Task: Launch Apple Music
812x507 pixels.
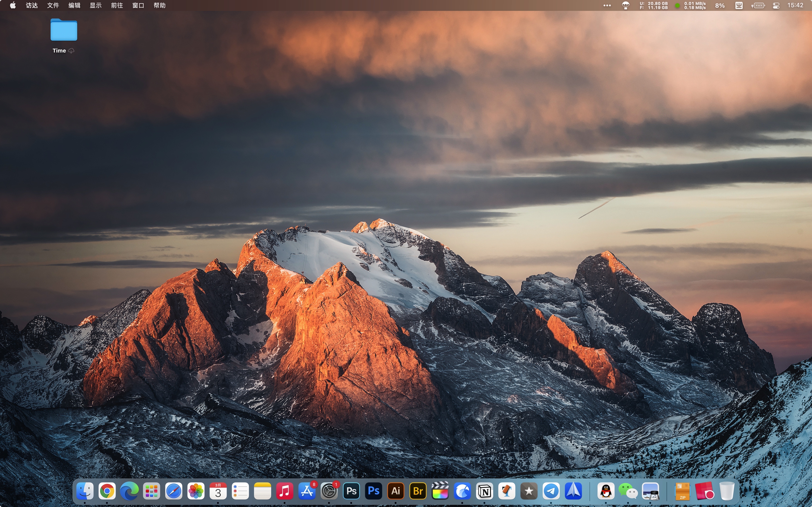Action: [x=285, y=490]
